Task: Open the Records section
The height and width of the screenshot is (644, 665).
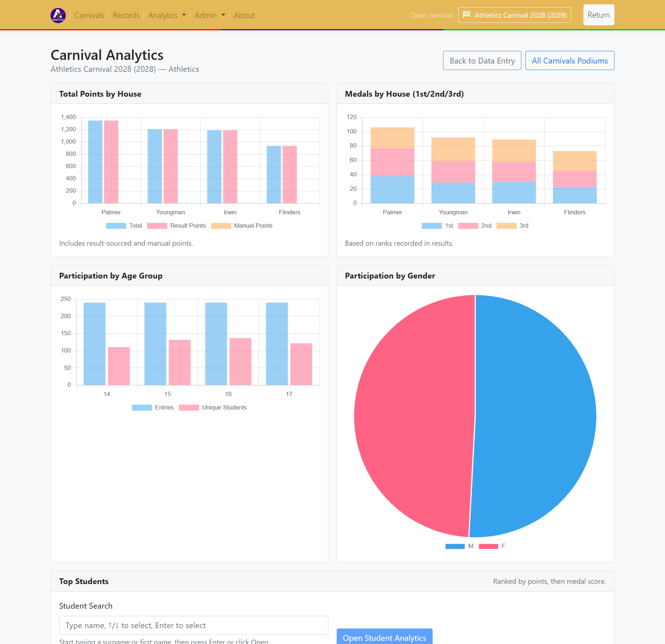Action: [126, 15]
